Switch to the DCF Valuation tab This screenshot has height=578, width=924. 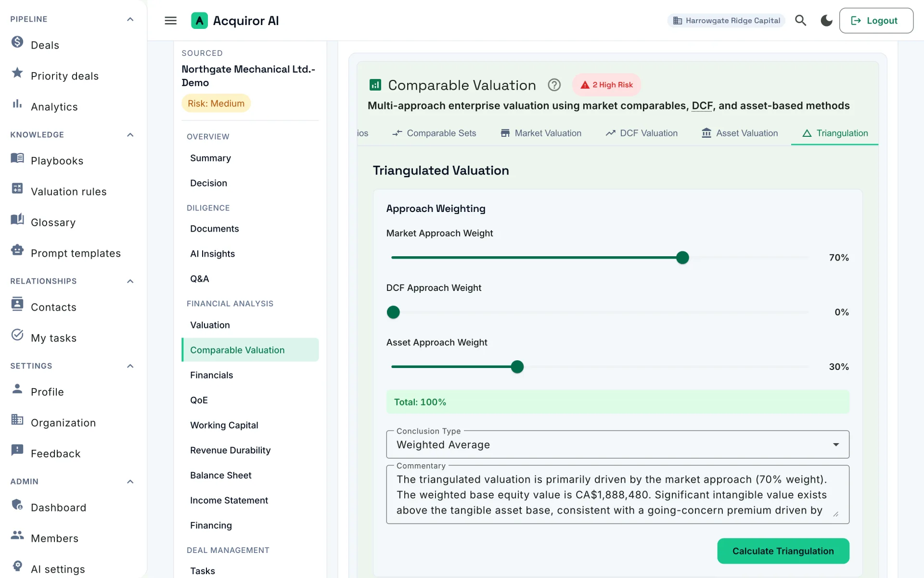pyautogui.click(x=642, y=133)
